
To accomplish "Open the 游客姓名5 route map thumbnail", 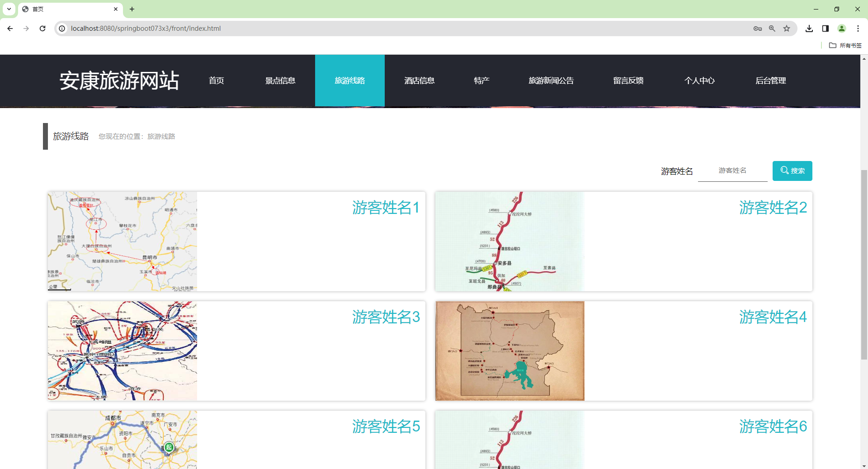I will tap(123, 440).
